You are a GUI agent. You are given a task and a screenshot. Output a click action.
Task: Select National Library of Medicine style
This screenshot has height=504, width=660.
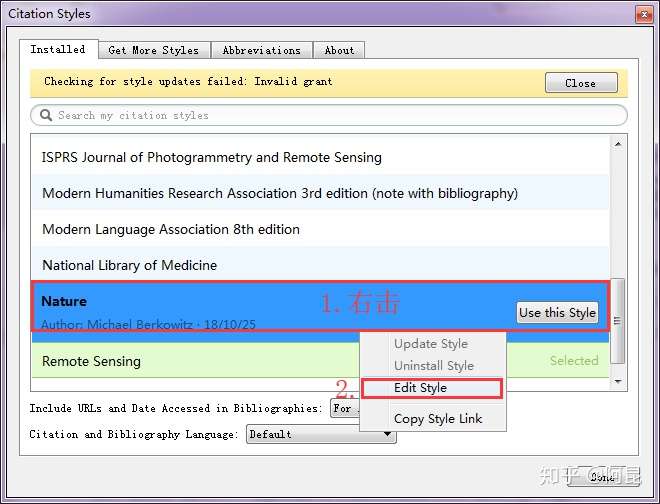pyautogui.click(x=320, y=265)
